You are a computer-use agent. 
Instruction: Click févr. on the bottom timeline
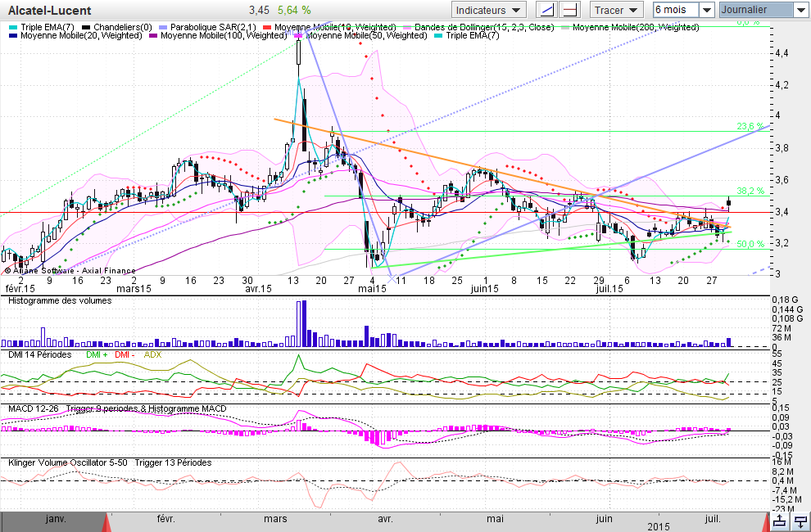click(x=165, y=519)
